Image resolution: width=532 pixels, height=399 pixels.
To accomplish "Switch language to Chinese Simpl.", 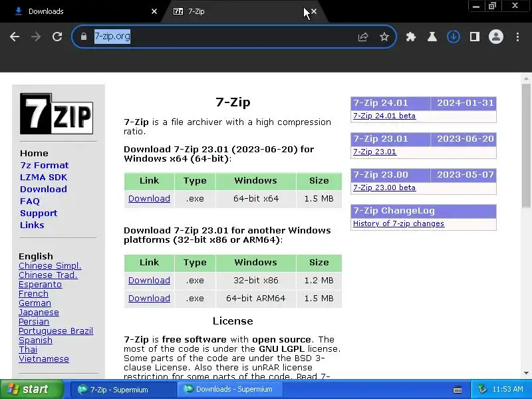I will pyautogui.click(x=50, y=265).
